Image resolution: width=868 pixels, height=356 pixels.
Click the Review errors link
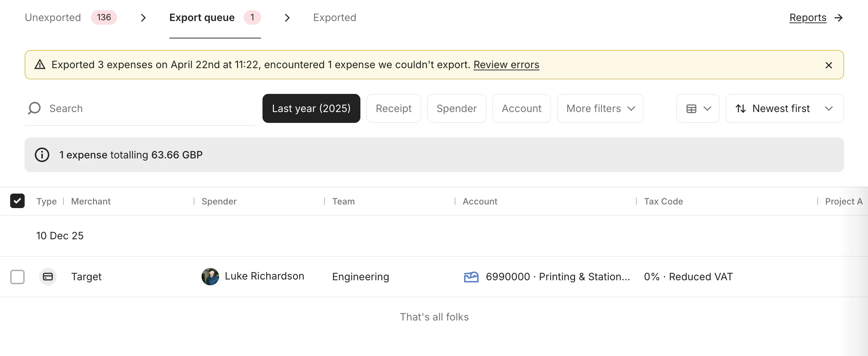(x=506, y=65)
